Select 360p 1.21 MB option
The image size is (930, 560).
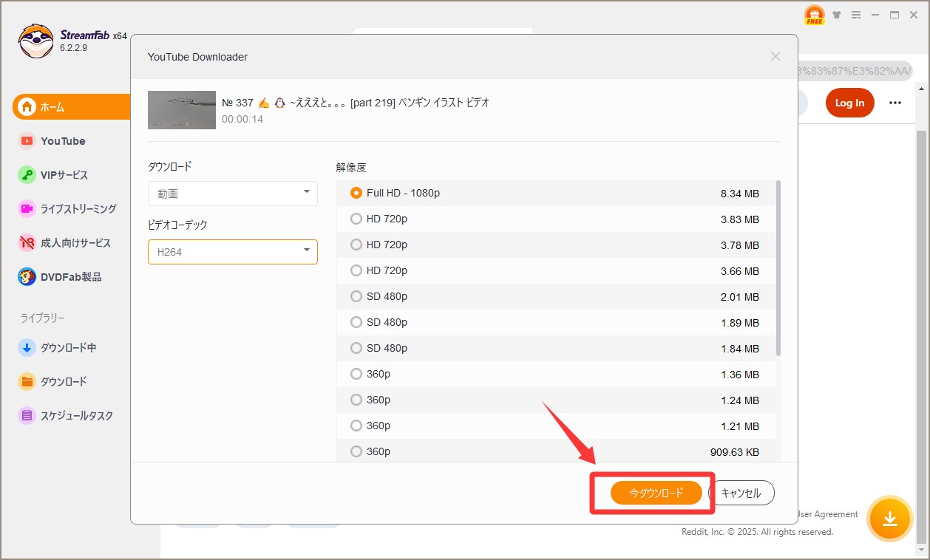point(556,426)
